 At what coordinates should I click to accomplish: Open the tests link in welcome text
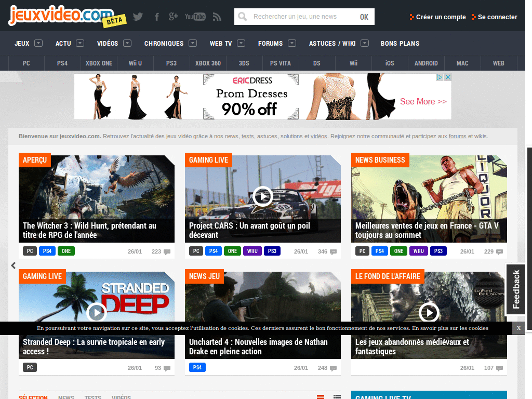pos(248,136)
